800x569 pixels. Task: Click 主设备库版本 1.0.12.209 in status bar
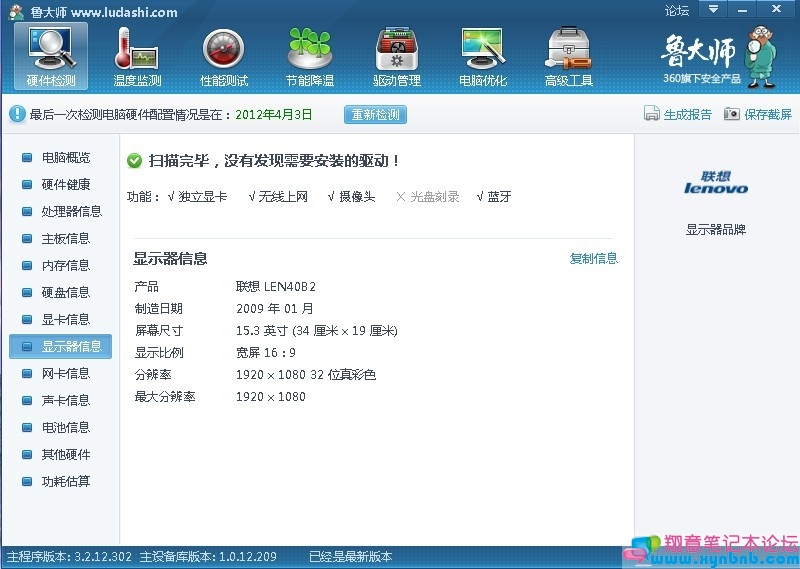208,557
